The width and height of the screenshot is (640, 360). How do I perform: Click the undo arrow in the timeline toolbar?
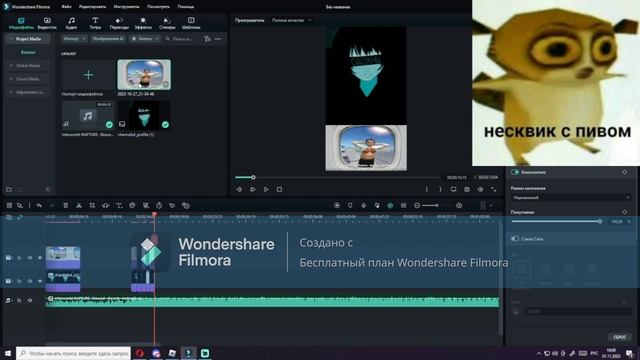coord(39,205)
